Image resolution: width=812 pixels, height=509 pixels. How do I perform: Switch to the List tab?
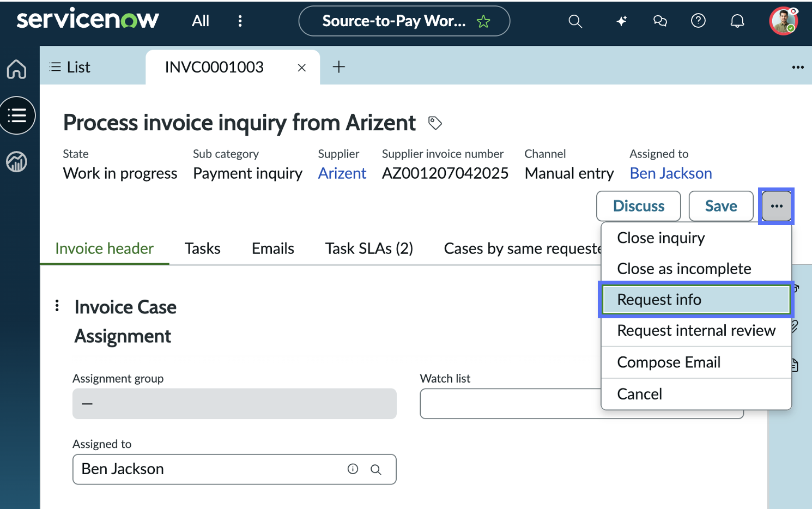tap(70, 67)
